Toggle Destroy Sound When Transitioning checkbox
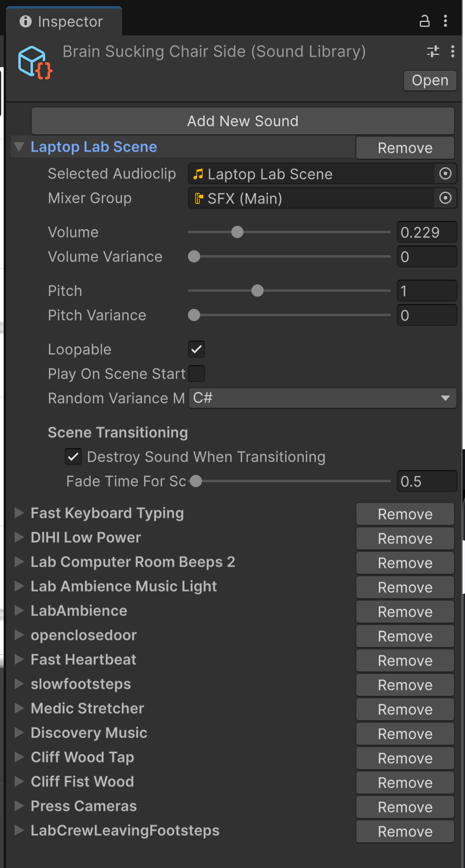 coord(73,457)
